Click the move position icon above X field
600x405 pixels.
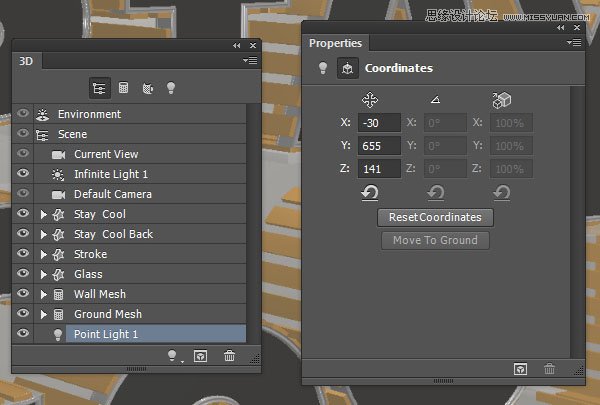point(370,100)
